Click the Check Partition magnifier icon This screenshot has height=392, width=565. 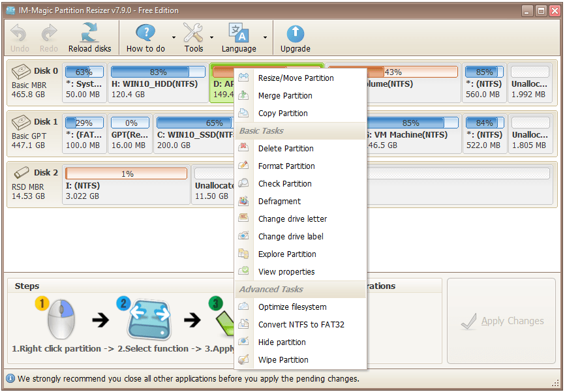pyautogui.click(x=243, y=183)
